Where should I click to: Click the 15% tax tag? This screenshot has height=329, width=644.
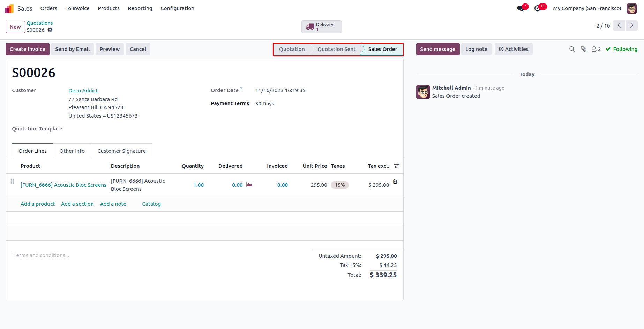(x=340, y=185)
